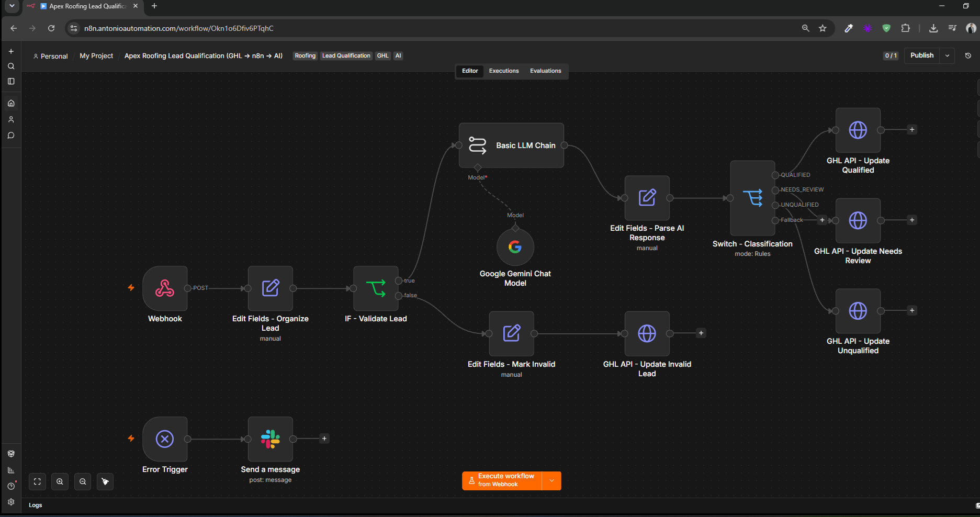Image resolution: width=980 pixels, height=517 pixels.
Task: Open GHL API - Update Qualified node
Action: (858, 130)
